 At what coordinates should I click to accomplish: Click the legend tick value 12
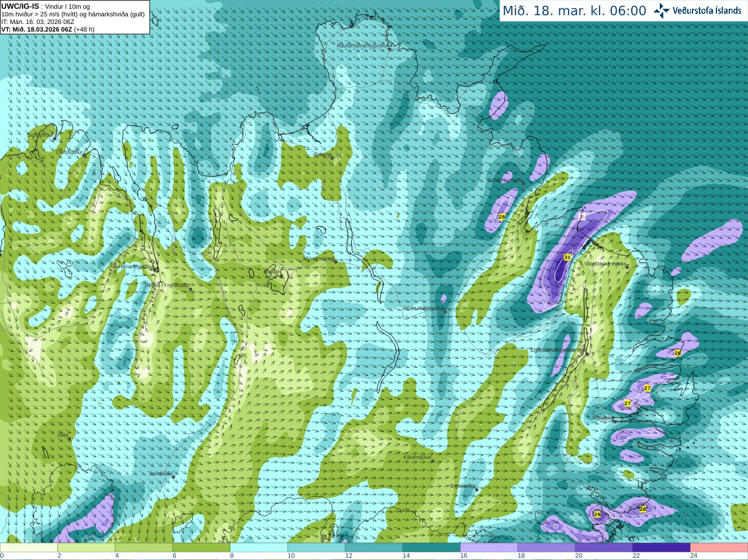tap(348, 556)
